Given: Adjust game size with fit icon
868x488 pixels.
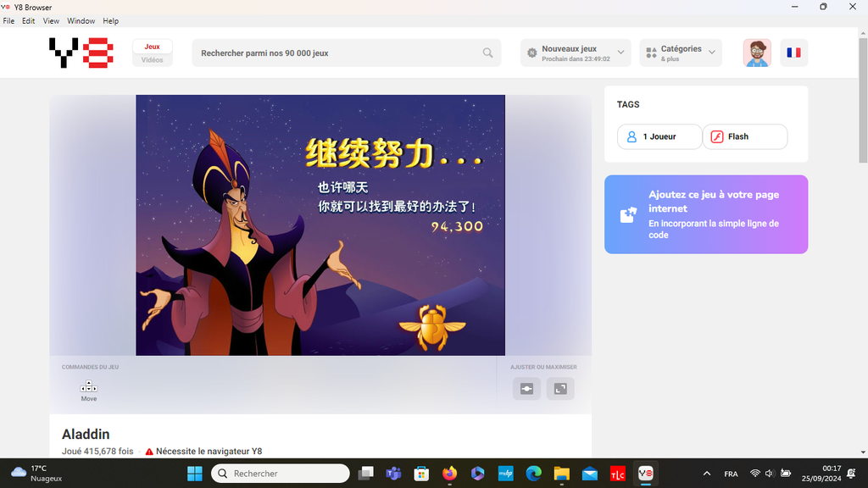Looking at the screenshot, I should [526, 389].
